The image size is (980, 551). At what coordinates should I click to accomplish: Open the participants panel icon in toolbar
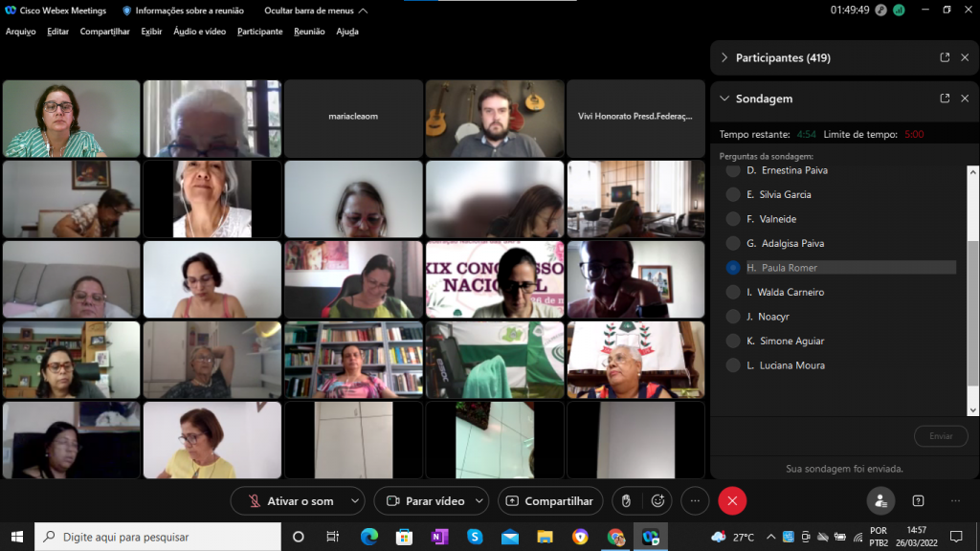[880, 500]
